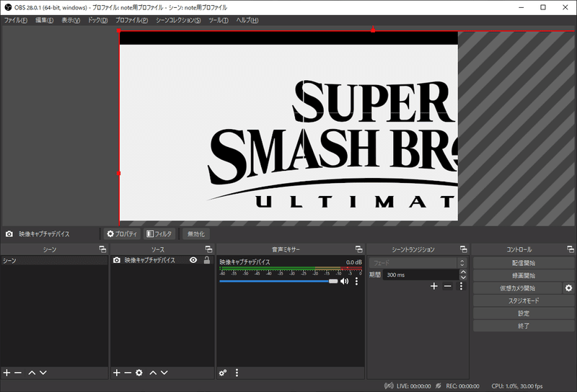
Task: Click the 録画開始 button
Action: point(524,275)
